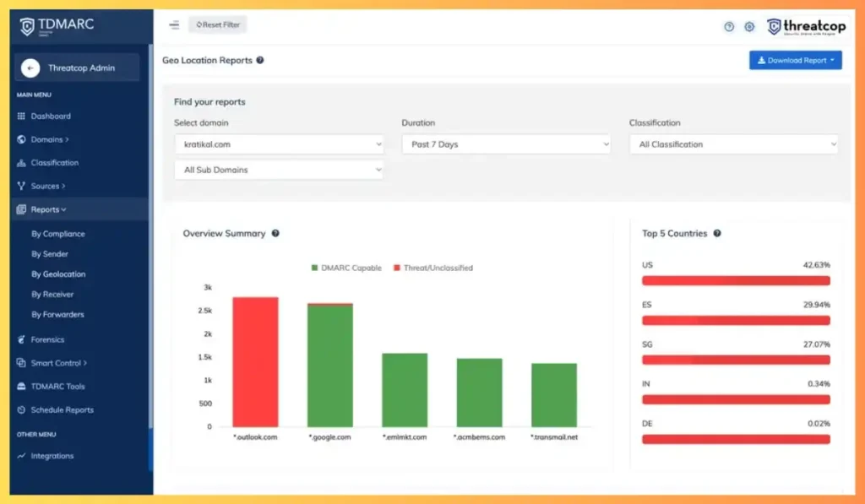Screen dimensions: 865x504
Task: Click the green *.google.com bar
Action: (330, 366)
